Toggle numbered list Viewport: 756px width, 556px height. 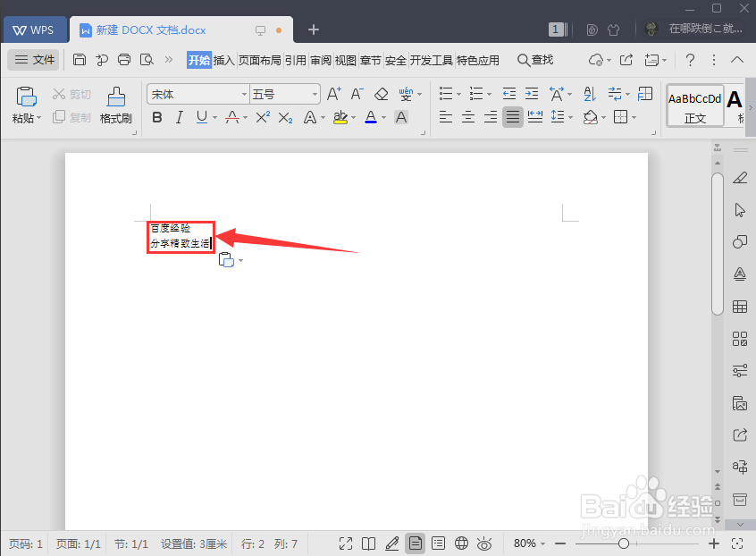(475, 93)
